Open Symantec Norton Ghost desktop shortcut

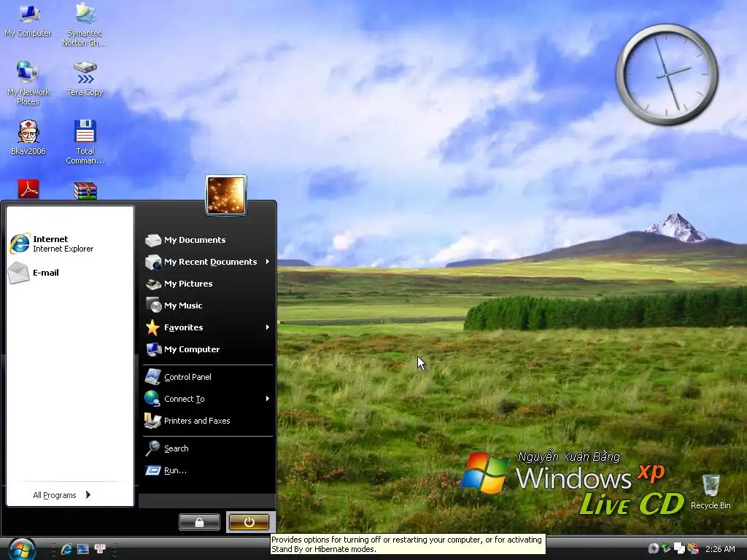click(85, 25)
